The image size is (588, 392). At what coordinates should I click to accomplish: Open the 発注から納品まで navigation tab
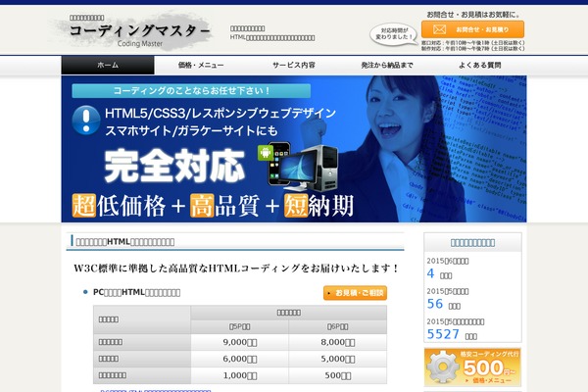387,65
